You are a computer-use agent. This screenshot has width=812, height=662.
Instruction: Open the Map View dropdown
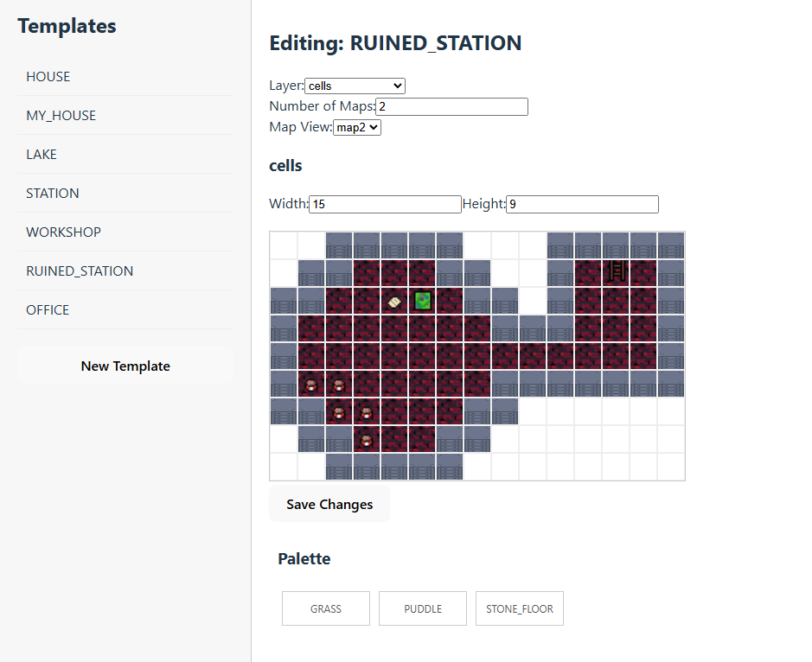pyautogui.click(x=356, y=127)
